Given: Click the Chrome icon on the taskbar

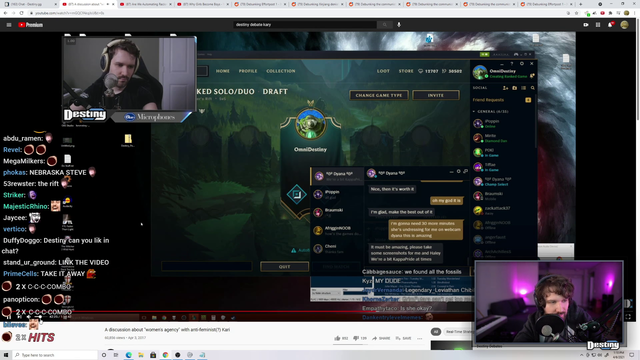Looking at the screenshot, I should 165,355.
